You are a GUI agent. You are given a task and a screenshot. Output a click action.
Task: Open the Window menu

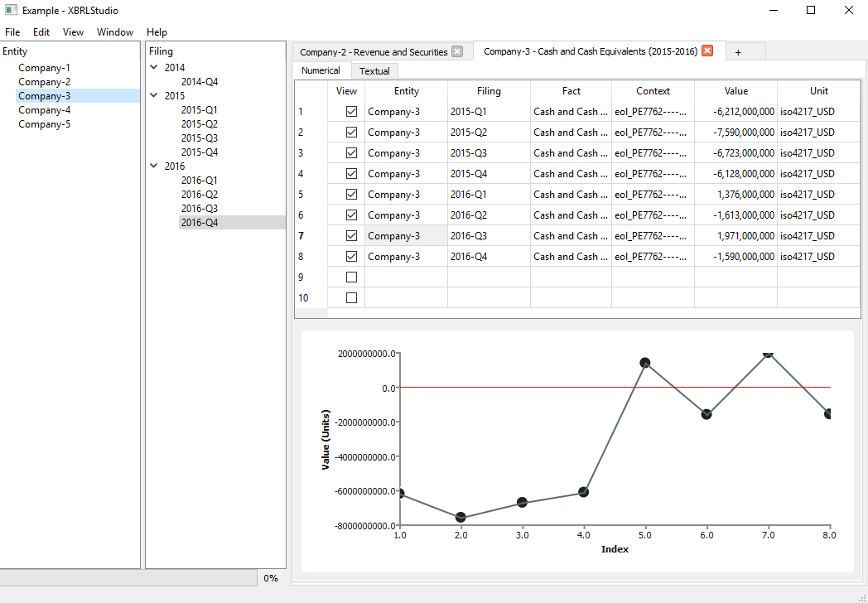(115, 32)
